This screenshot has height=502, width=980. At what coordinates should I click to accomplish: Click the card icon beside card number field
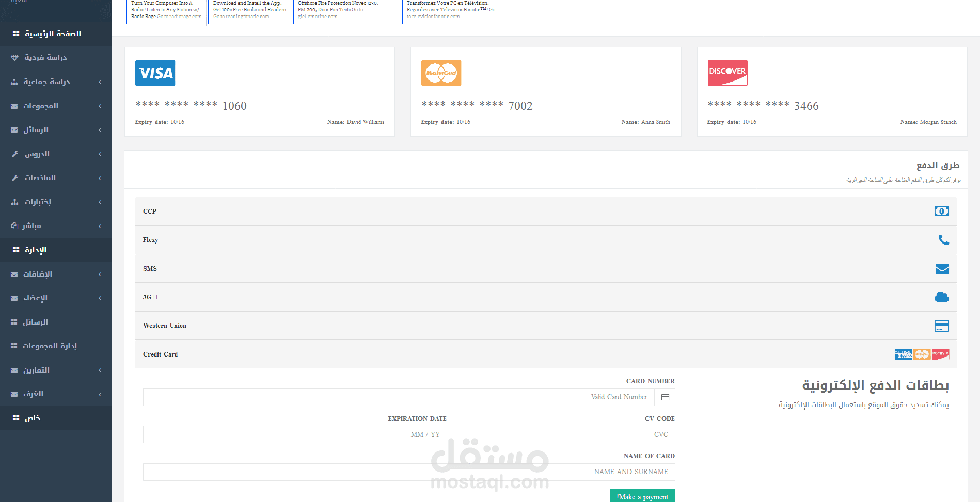coord(665,397)
